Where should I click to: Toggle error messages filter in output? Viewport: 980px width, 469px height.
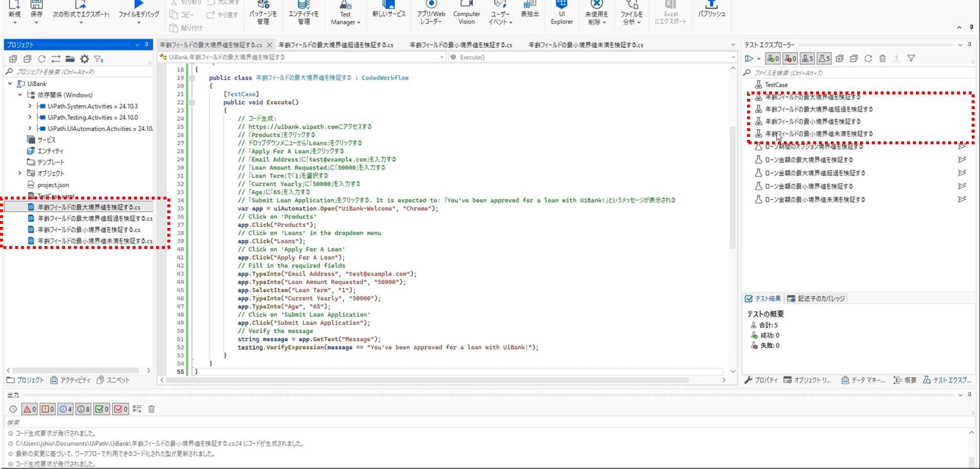click(29, 409)
